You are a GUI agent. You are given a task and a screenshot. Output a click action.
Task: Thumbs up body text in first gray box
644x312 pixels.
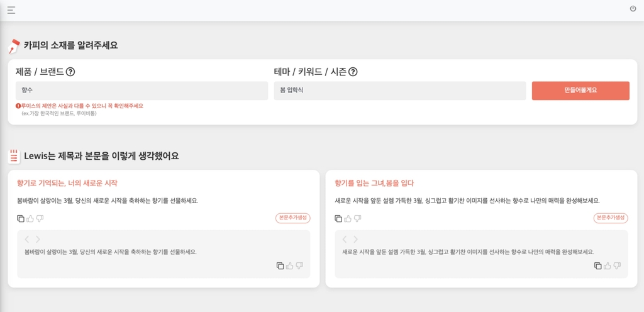point(290,266)
